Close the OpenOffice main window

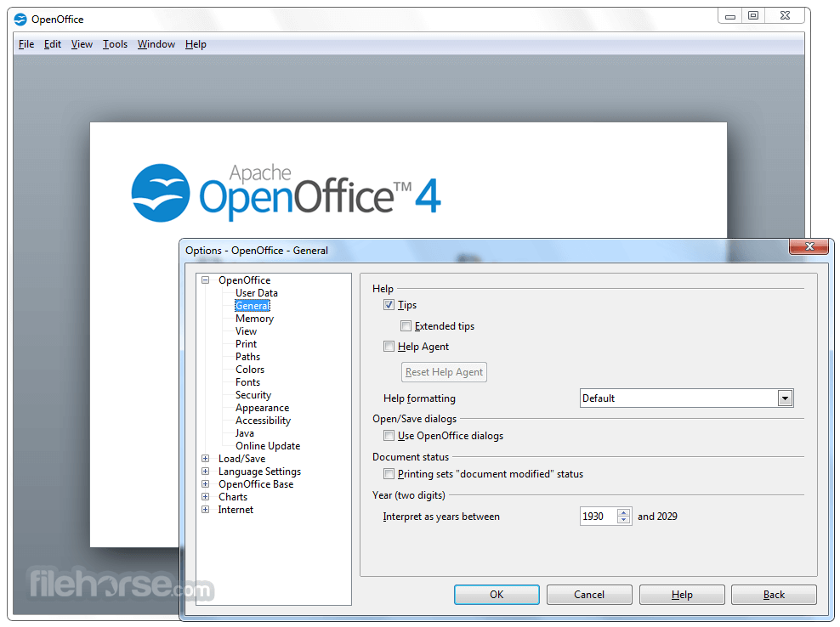[x=785, y=16]
